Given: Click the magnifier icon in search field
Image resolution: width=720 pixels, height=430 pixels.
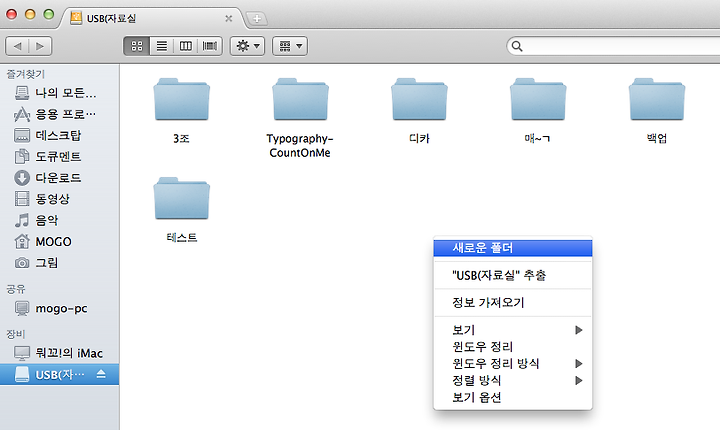Looking at the screenshot, I should [517, 46].
